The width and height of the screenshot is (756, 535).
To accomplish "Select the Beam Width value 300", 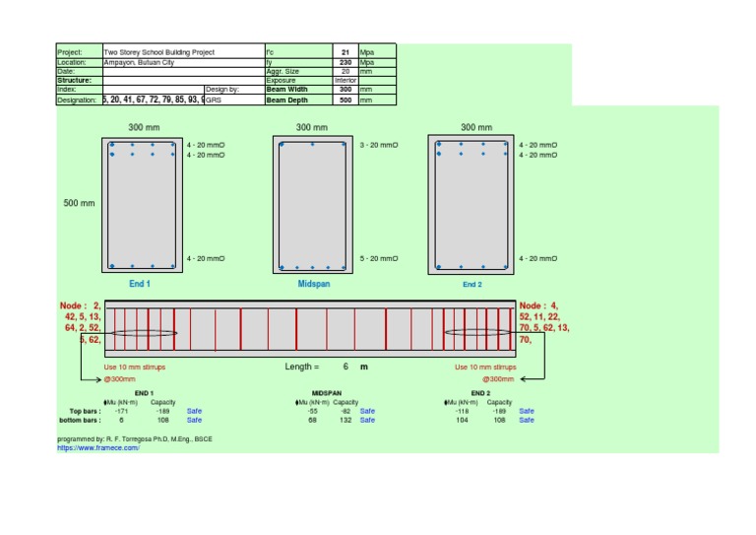I will [x=346, y=90].
